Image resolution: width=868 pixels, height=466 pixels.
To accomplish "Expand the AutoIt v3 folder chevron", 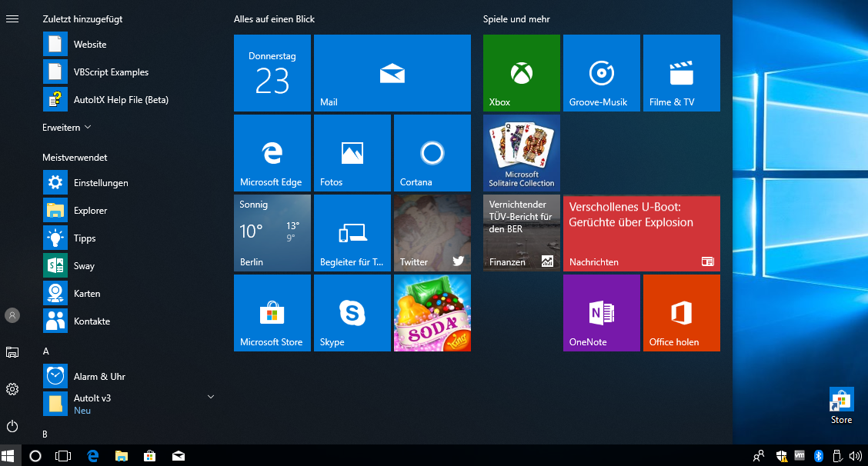I will pos(211,397).
